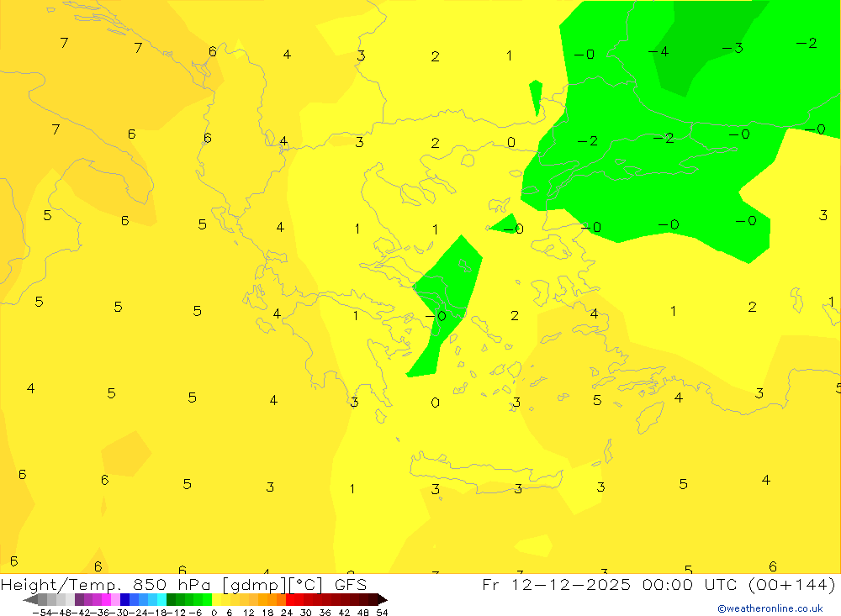The height and width of the screenshot is (616, 841).
Task: Click the bright red swatch in the color scale
Action: click(290, 600)
